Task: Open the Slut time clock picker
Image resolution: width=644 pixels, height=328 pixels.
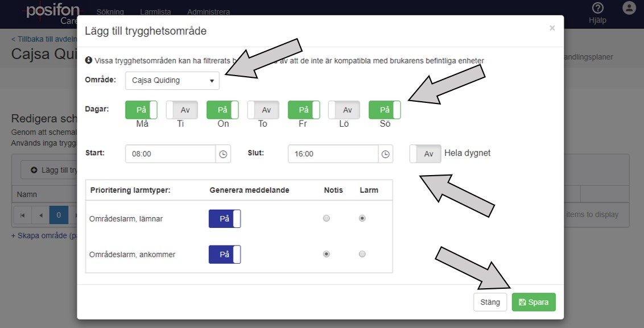Action: tap(385, 154)
